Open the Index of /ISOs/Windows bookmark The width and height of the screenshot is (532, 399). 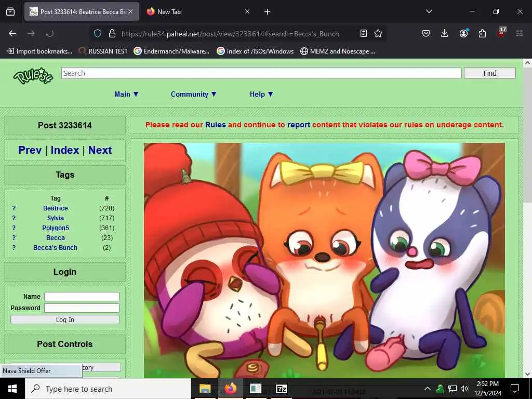point(255,51)
